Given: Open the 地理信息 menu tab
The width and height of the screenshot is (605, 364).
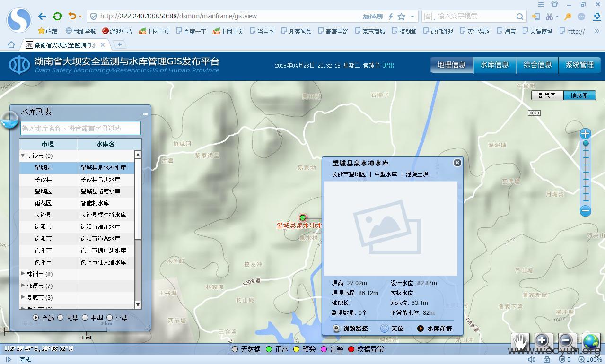Looking at the screenshot, I should (x=452, y=65).
